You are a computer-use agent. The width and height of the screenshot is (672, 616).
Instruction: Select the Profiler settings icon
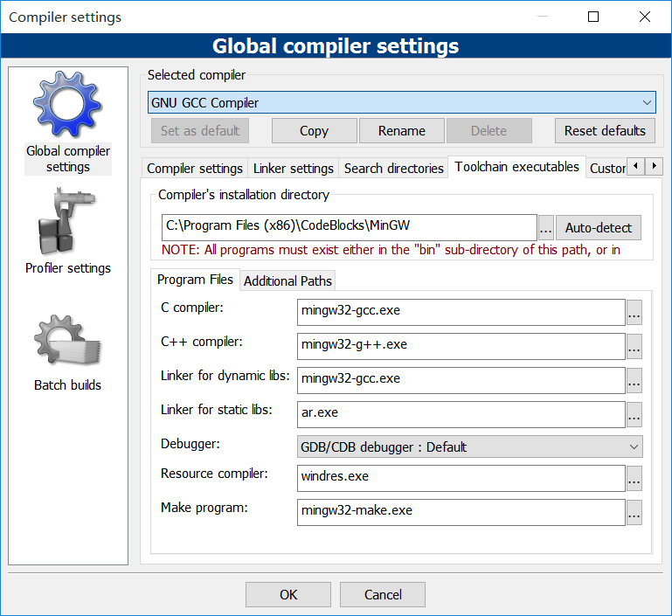tap(68, 225)
